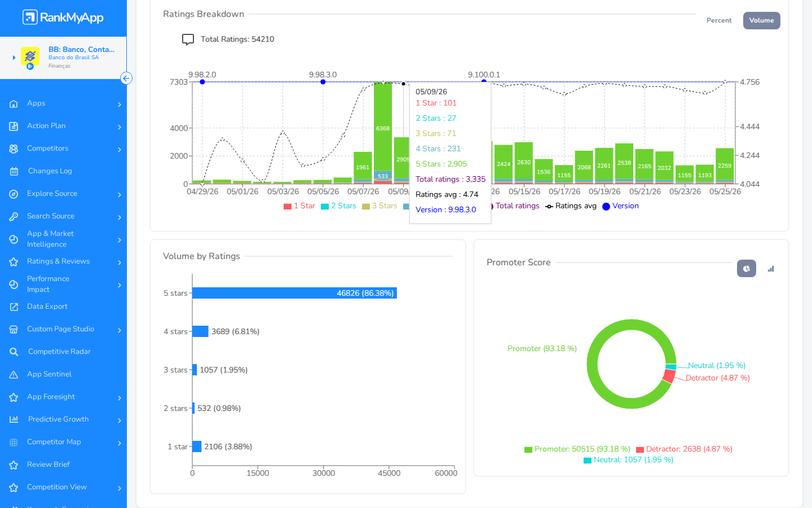Screen dimensions: 812x508
Task: Click the Performance Impact icon
Action: (14, 284)
